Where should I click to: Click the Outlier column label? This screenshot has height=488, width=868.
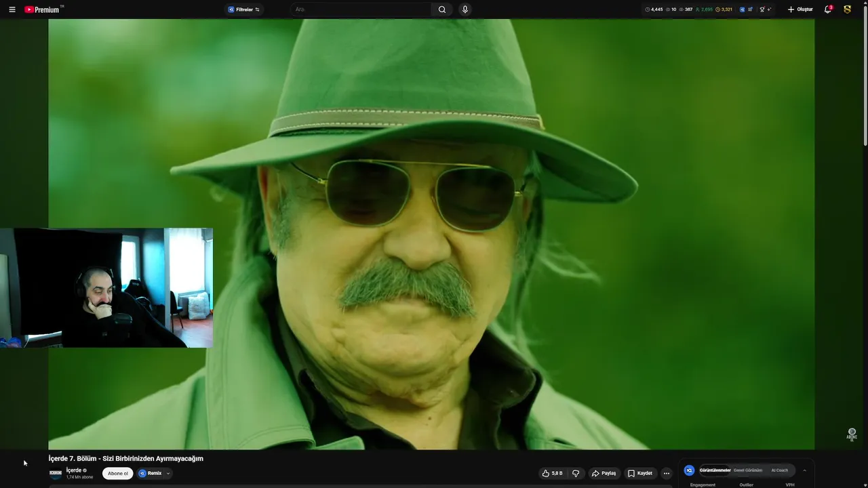tap(746, 485)
